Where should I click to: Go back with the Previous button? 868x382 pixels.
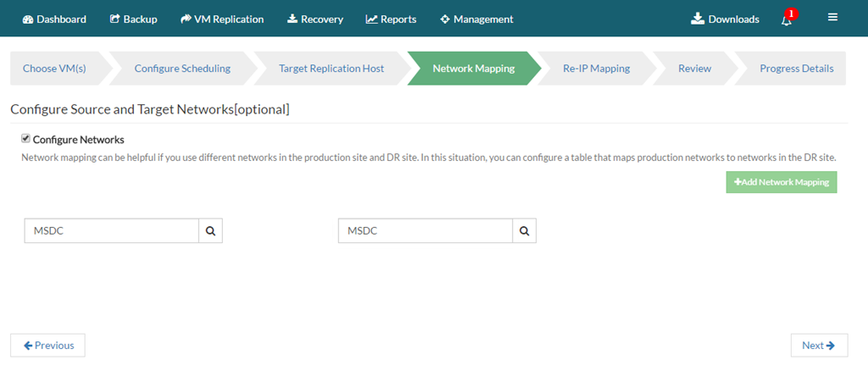(48, 346)
